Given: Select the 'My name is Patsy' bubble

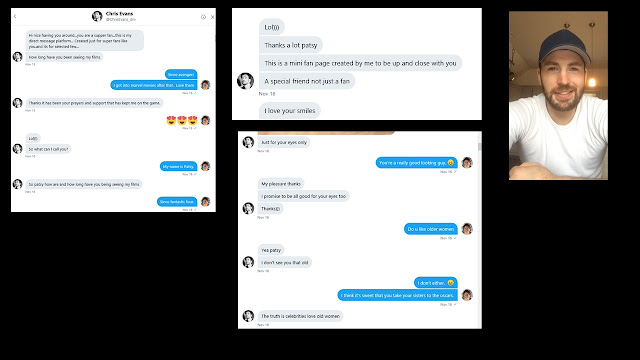Looking at the screenshot, I should point(178,166).
